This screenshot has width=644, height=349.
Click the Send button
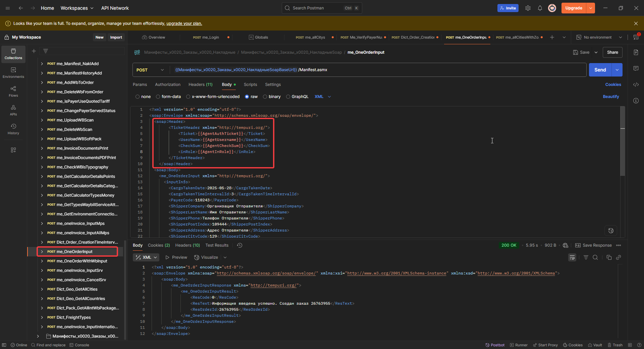coord(600,70)
